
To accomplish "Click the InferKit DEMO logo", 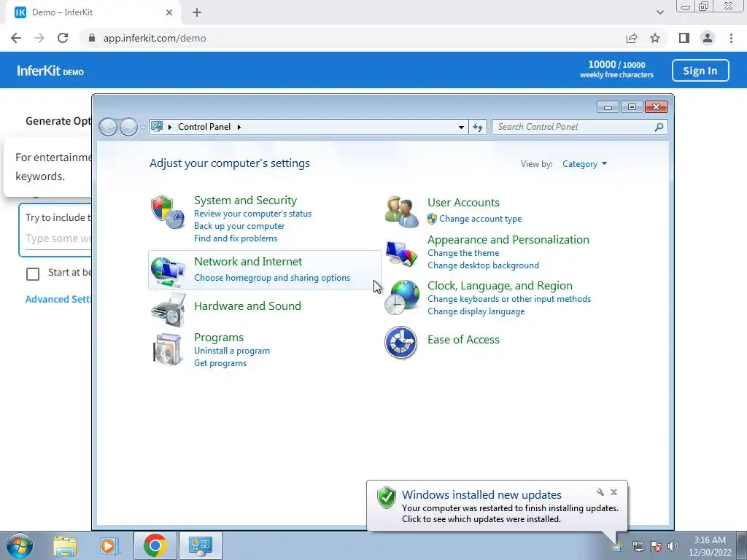I will pyautogui.click(x=50, y=71).
